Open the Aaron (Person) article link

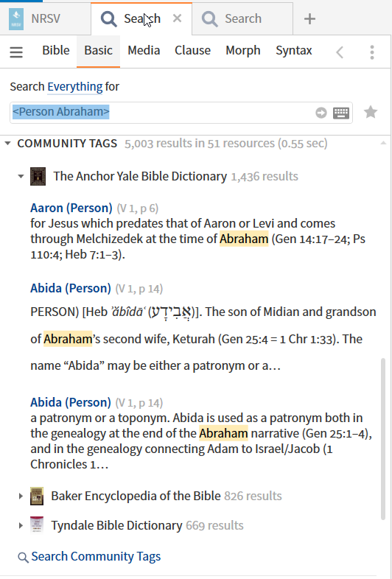click(71, 208)
